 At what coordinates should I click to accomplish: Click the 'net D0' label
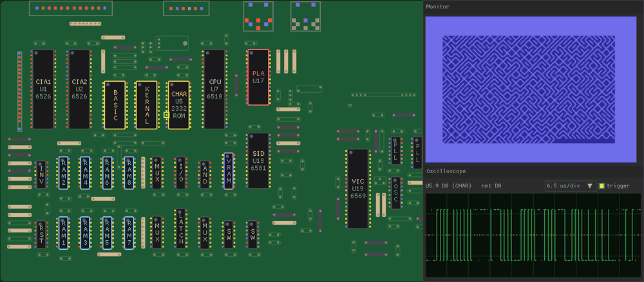tap(491, 186)
